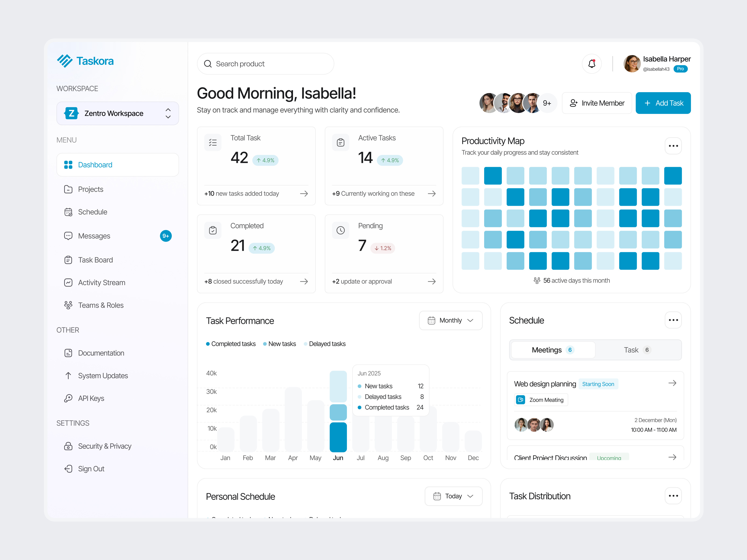Image resolution: width=747 pixels, height=560 pixels.
Task: Select a dark blue cell in the Productivity Map
Action: [493, 175]
